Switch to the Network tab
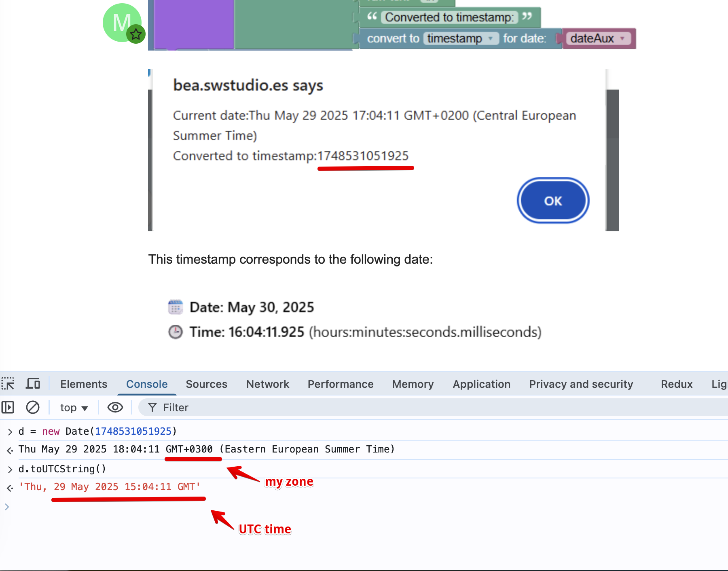The width and height of the screenshot is (728, 571). click(x=268, y=384)
